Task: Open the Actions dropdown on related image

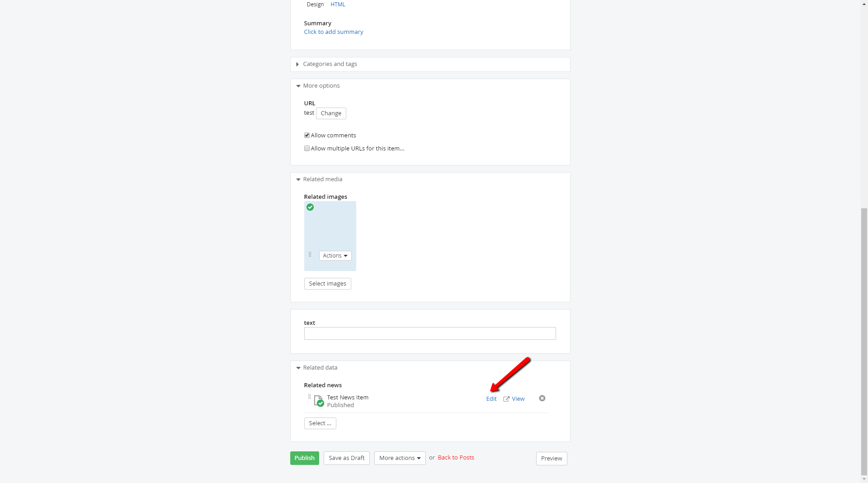Action: click(335, 256)
